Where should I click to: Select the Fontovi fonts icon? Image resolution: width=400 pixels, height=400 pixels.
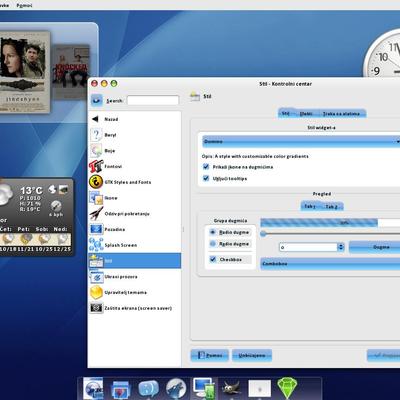point(96,166)
